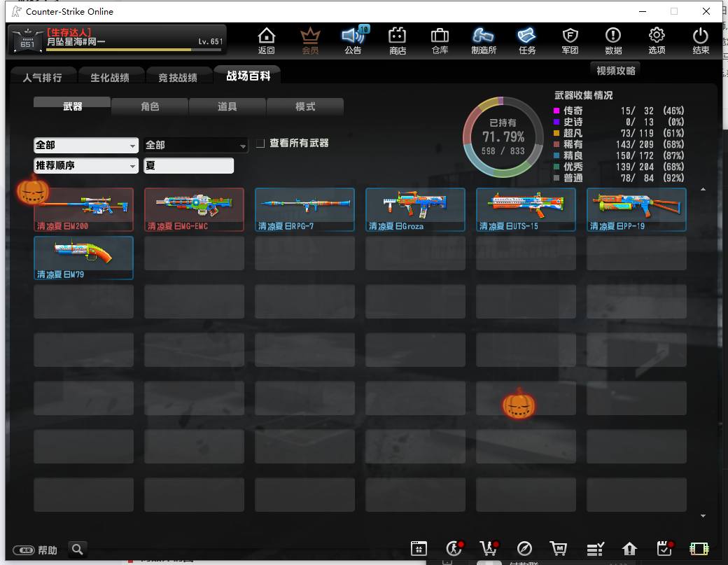Select the 武器 sub-tab
The width and height of the screenshot is (728, 565).
point(72,106)
